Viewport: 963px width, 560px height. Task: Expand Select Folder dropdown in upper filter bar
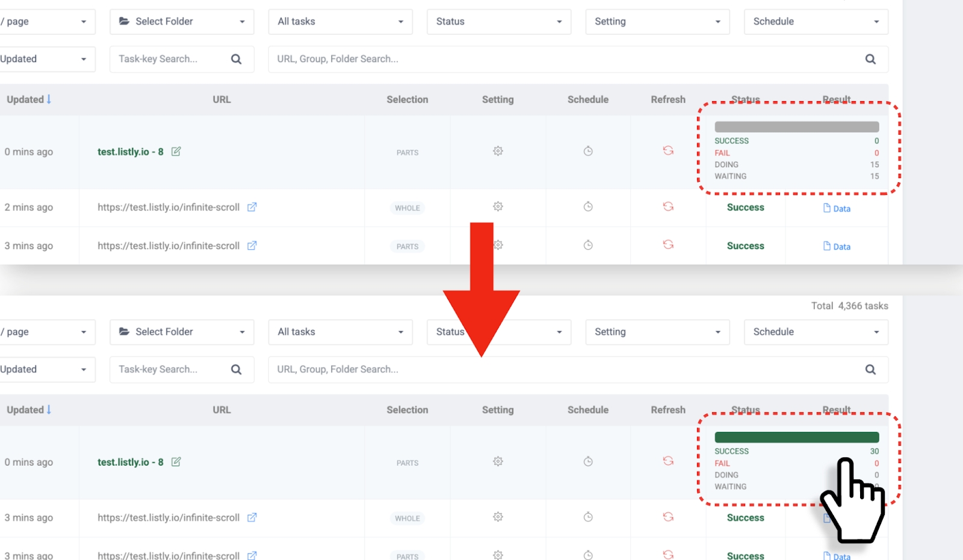pos(181,22)
